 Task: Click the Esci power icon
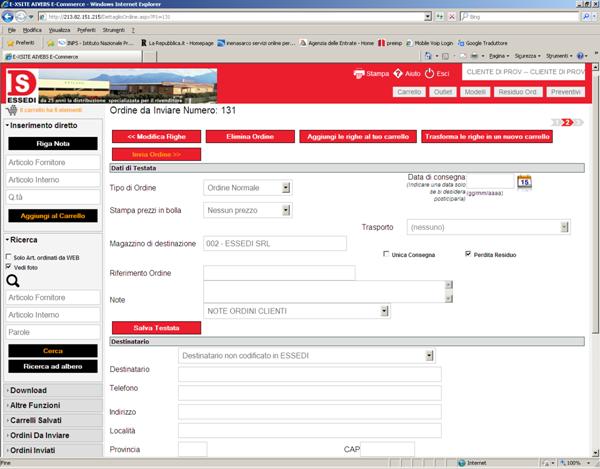[430, 74]
